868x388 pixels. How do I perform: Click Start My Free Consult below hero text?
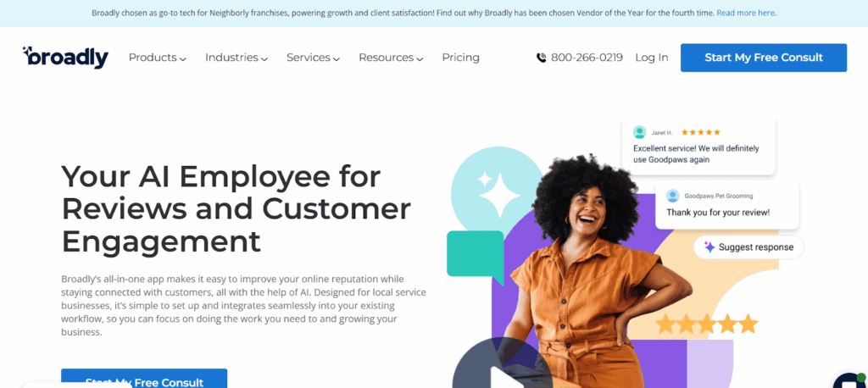click(144, 379)
